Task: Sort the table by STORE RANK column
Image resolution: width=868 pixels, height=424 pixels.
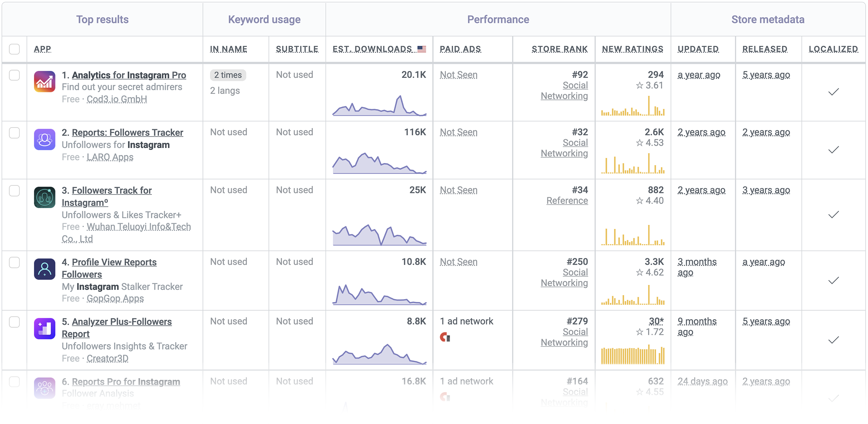Action: coord(559,49)
